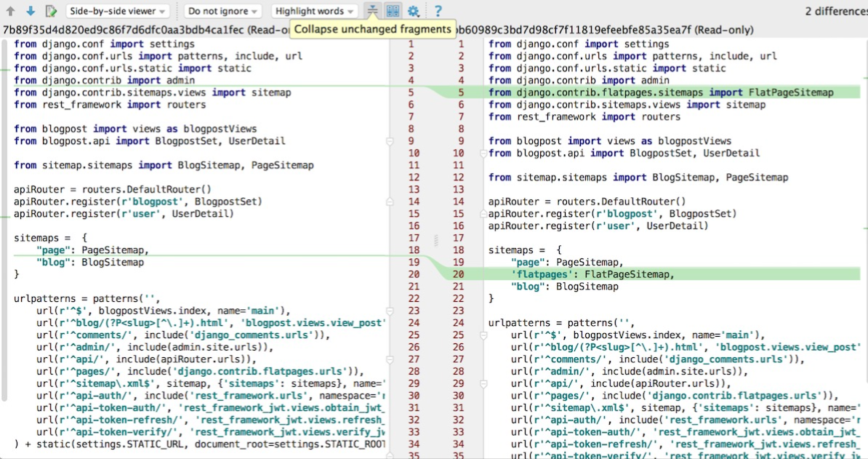Click left url(r'^admin/' line

[155, 347]
